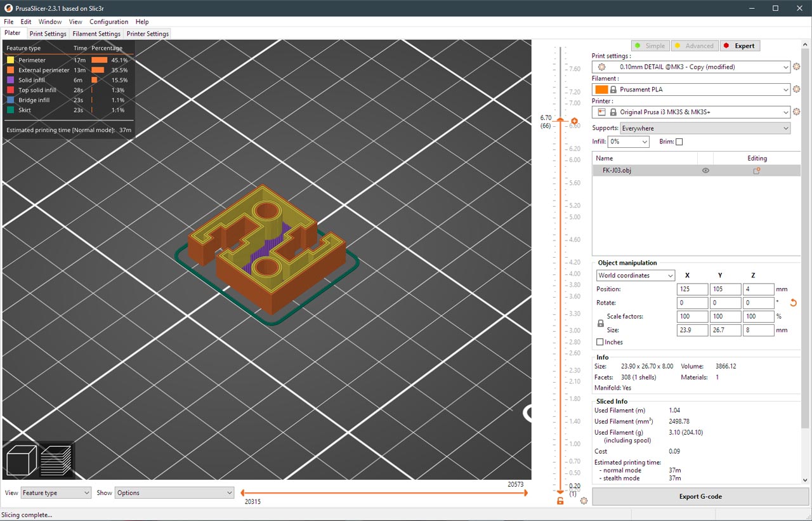This screenshot has height=521, width=812.
Task: Open Filament settings cog icon beside the preset
Action: pos(797,89)
